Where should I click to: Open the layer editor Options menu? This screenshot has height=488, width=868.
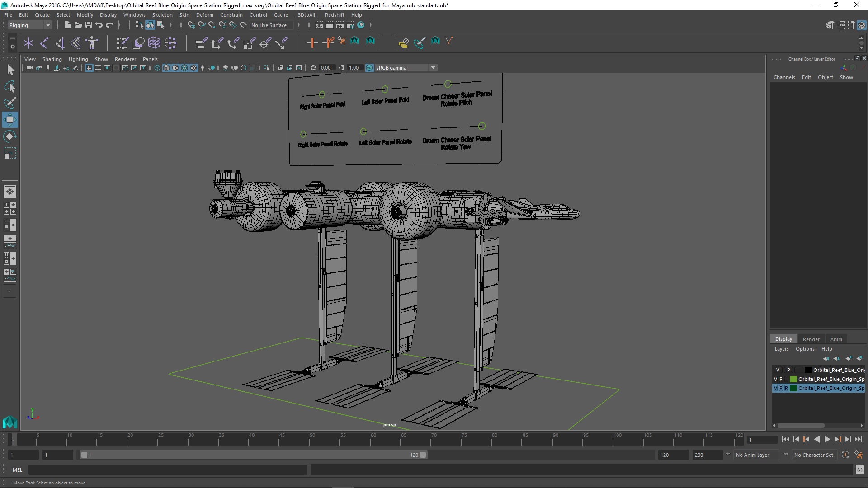coord(805,349)
